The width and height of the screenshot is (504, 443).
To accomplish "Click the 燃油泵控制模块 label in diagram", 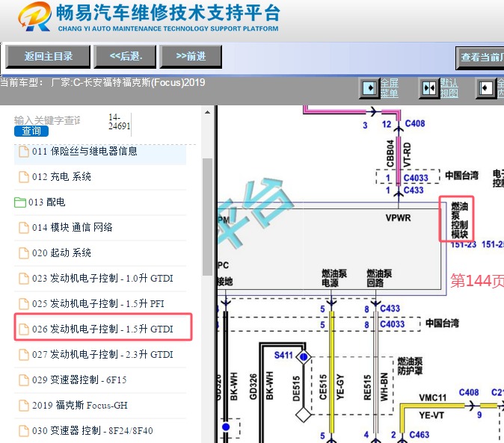I will click(459, 220).
